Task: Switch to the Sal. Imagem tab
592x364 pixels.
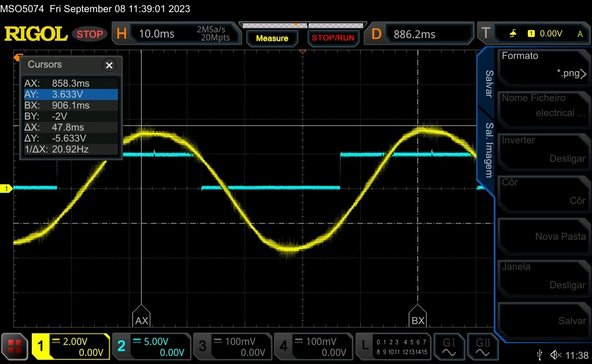Action: pyautogui.click(x=489, y=150)
